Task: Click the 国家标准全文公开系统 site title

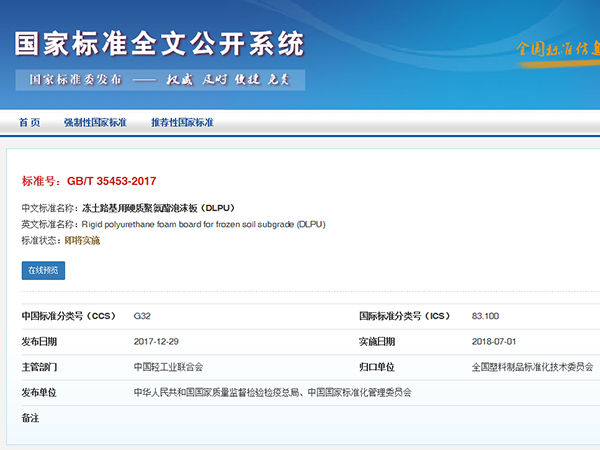Action: click(158, 43)
